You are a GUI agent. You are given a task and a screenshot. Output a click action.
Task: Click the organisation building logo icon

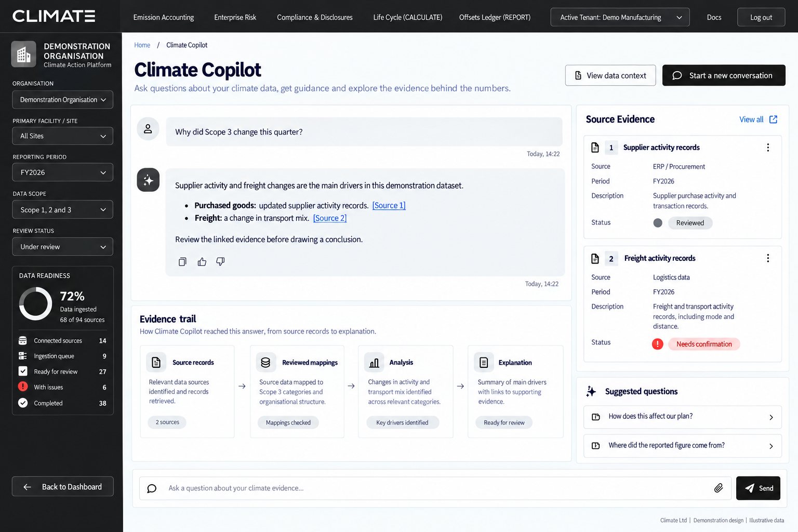coord(23,54)
